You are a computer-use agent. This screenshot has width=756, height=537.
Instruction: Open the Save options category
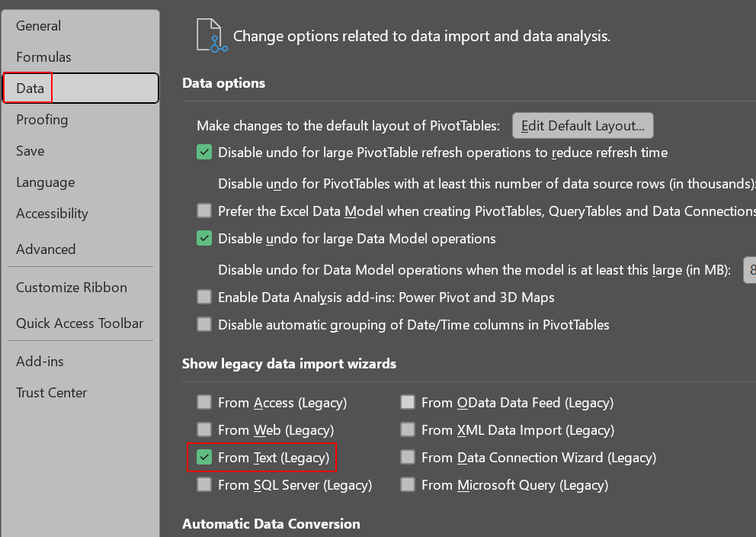30,151
